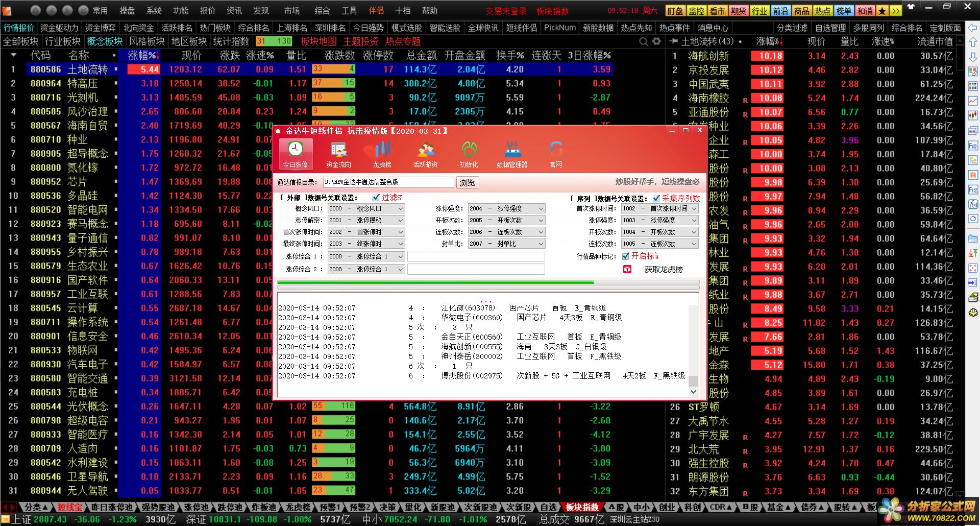Click the 期货 toolbar button
Viewport: 980px width, 526px height.
(x=738, y=11)
